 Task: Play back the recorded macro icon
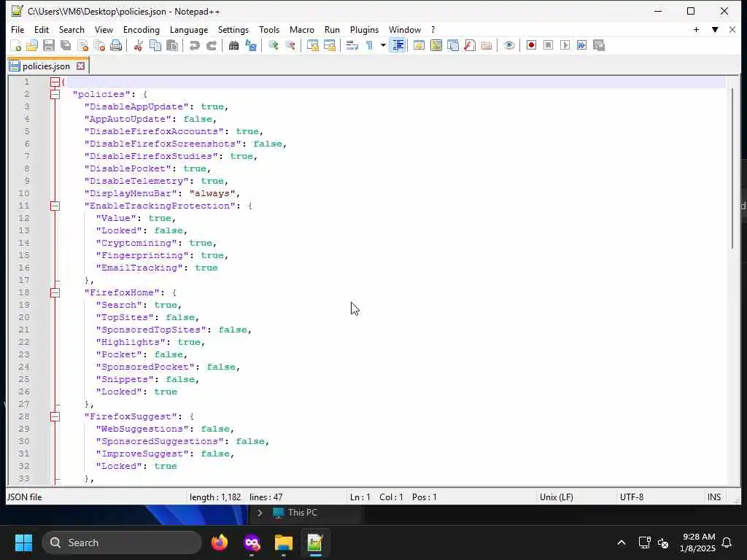565,45
